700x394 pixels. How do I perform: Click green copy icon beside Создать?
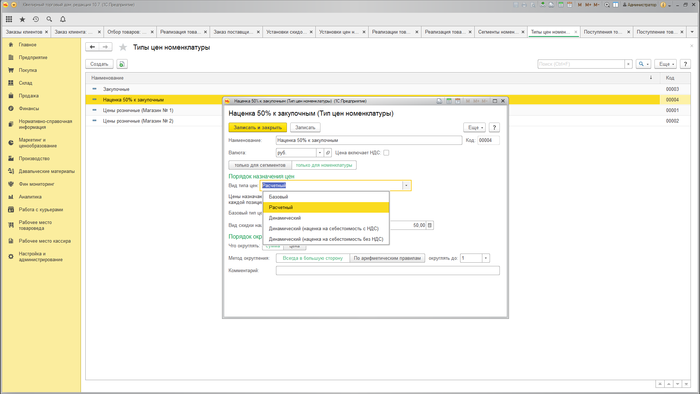point(122,64)
